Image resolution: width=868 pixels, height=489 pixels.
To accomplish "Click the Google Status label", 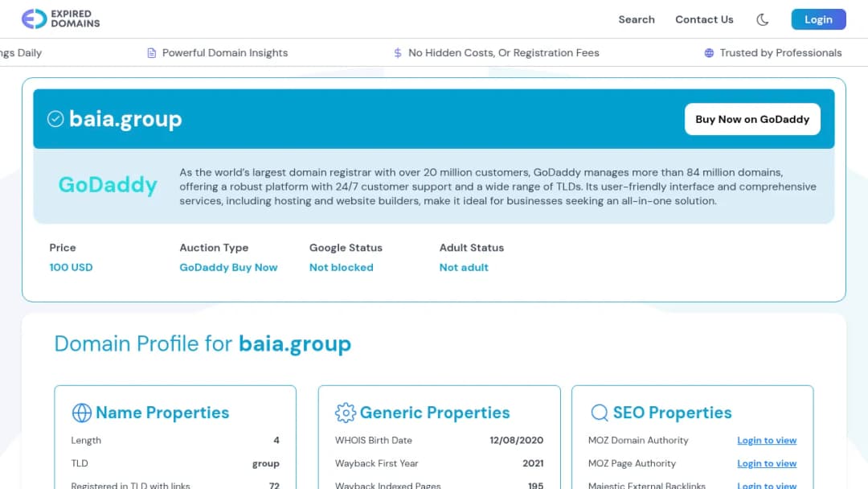I will pyautogui.click(x=346, y=248).
